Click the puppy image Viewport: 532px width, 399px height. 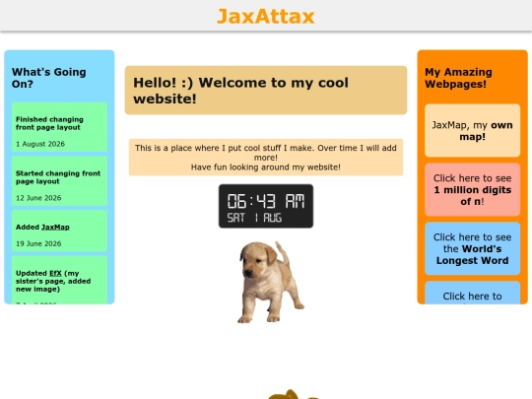(271, 282)
